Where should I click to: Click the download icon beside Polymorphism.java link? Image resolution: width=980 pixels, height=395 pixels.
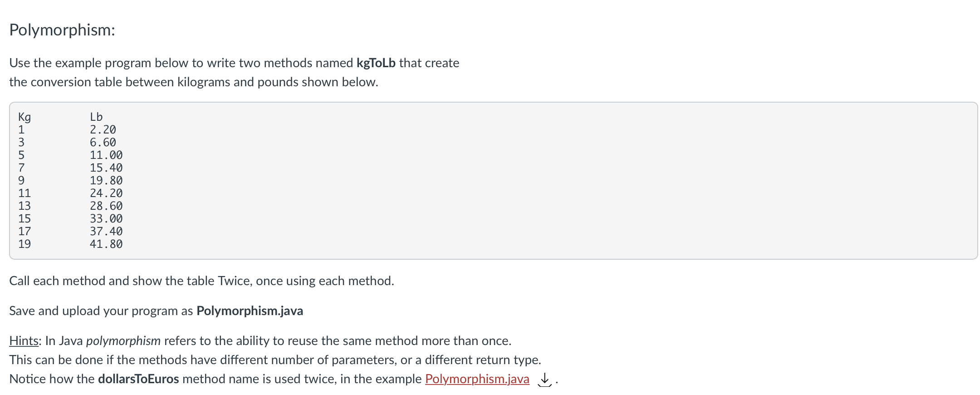pos(544,379)
